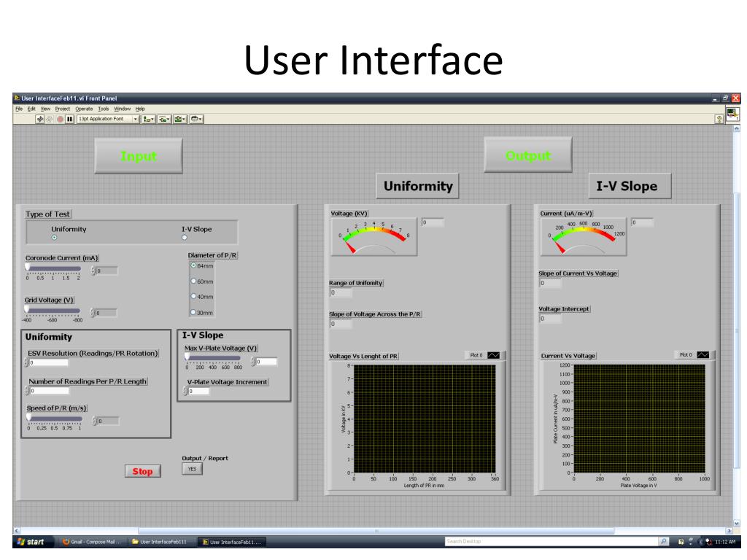Click the LabVIEW icon in the title bar

(17, 98)
